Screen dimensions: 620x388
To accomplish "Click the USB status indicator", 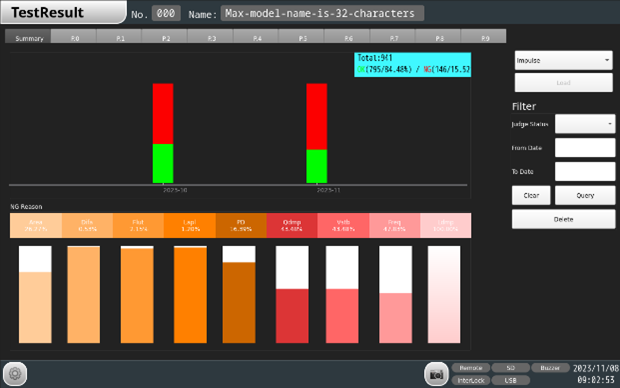I will pyautogui.click(x=510, y=380).
